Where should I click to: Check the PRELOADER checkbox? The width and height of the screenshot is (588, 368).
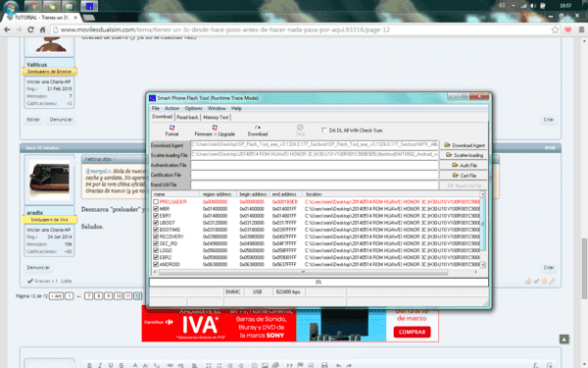click(156, 202)
